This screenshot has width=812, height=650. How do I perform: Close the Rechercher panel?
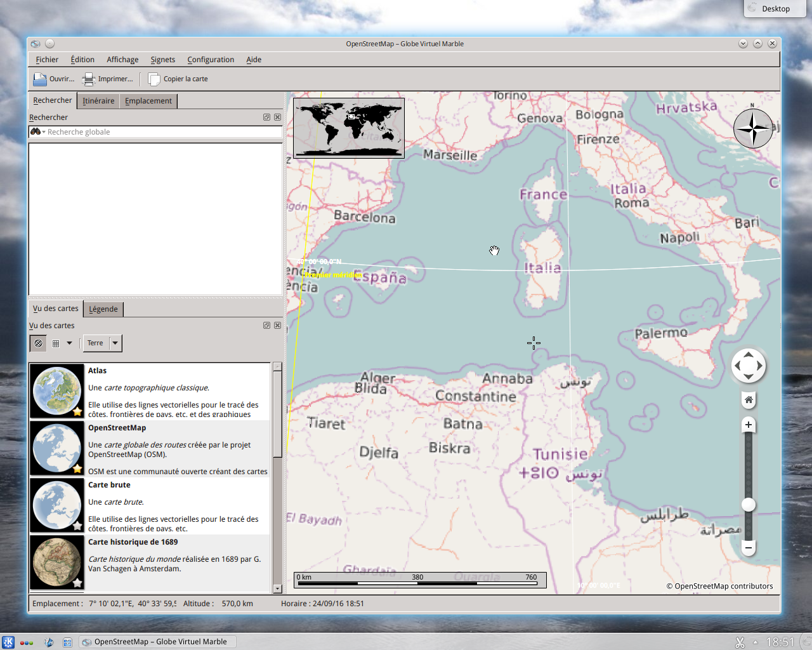click(x=277, y=117)
